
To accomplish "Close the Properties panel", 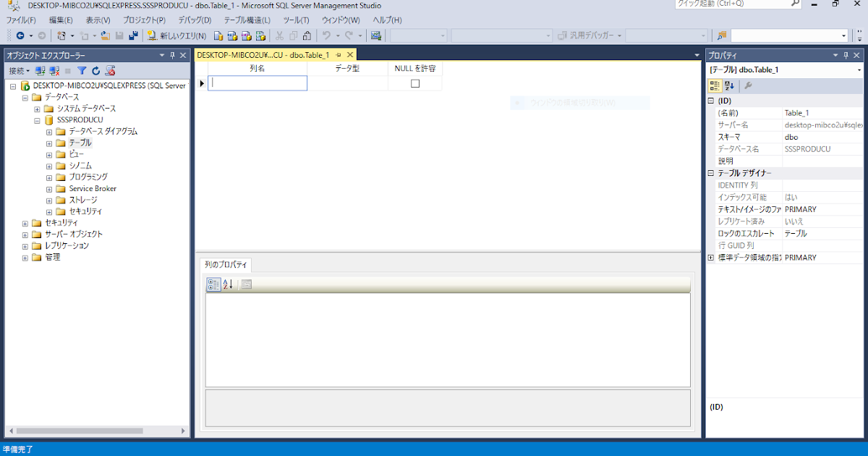I will pyautogui.click(x=858, y=55).
